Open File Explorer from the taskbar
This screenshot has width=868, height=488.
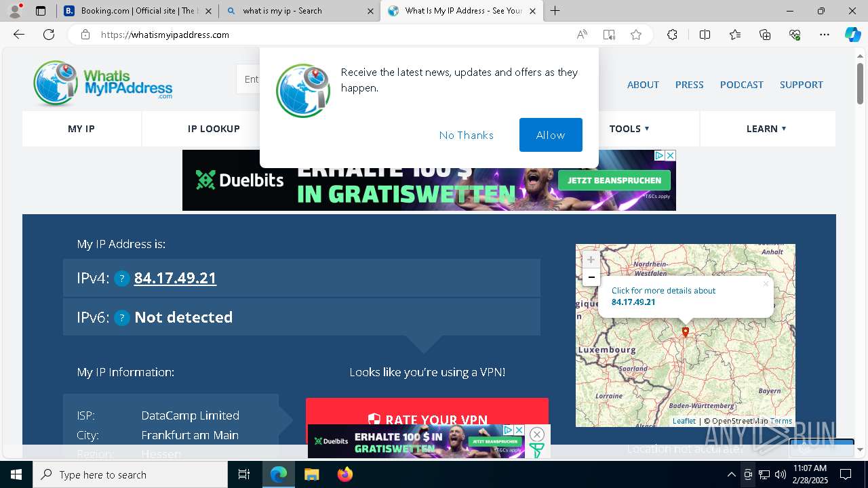(x=311, y=474)
